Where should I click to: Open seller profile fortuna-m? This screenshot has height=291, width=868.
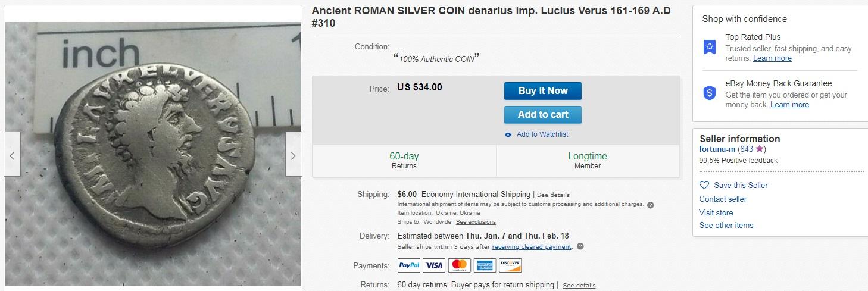(717, 149)
